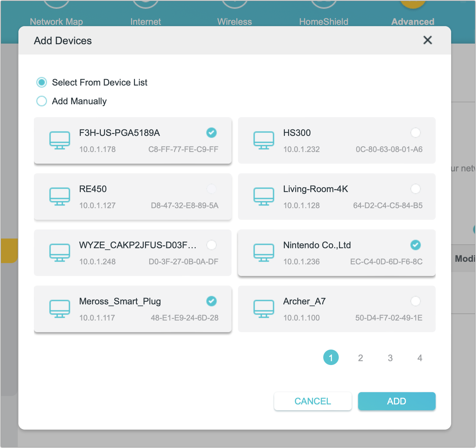Click the F3H-US-PGA5189A device monitor icon

pyautogui.click(x=59, y=140)
